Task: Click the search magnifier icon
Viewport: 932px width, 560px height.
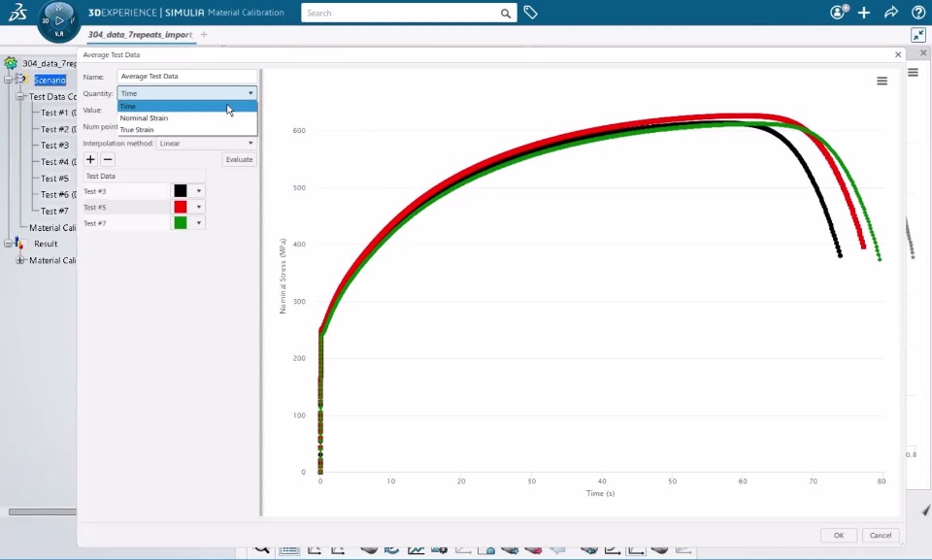Action: tap(505, 13)
